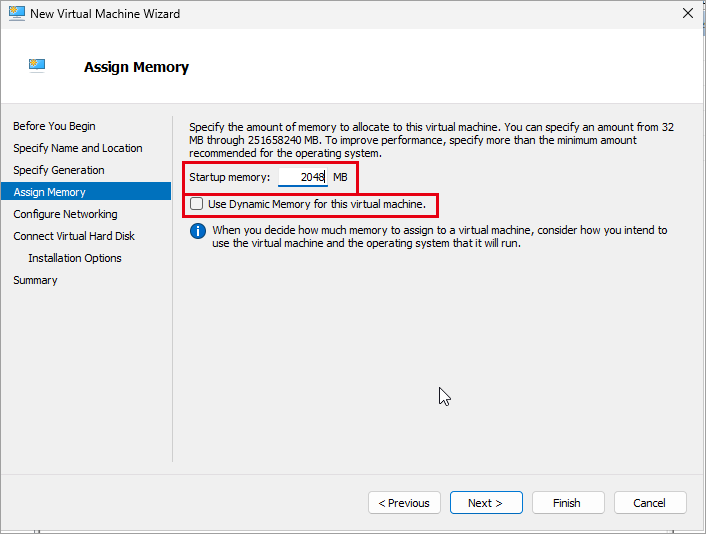Click the 'When you decide how much memory' note

(x=440, y=236)
